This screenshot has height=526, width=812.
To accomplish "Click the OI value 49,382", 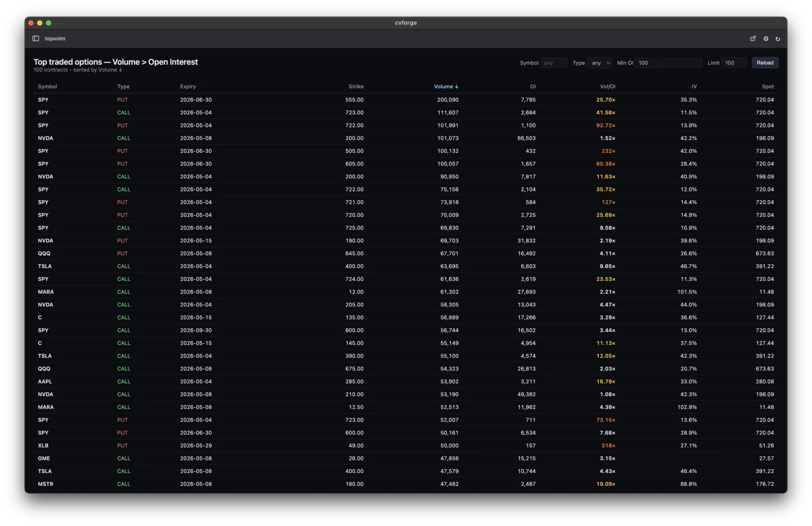I will pyautogui.click(x=526, y=394).
